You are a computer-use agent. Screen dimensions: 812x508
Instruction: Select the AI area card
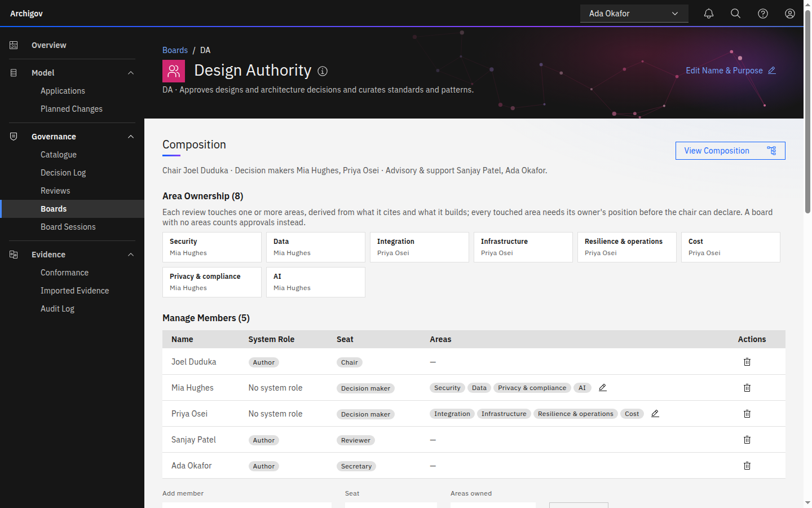click(x=316, y=282)
